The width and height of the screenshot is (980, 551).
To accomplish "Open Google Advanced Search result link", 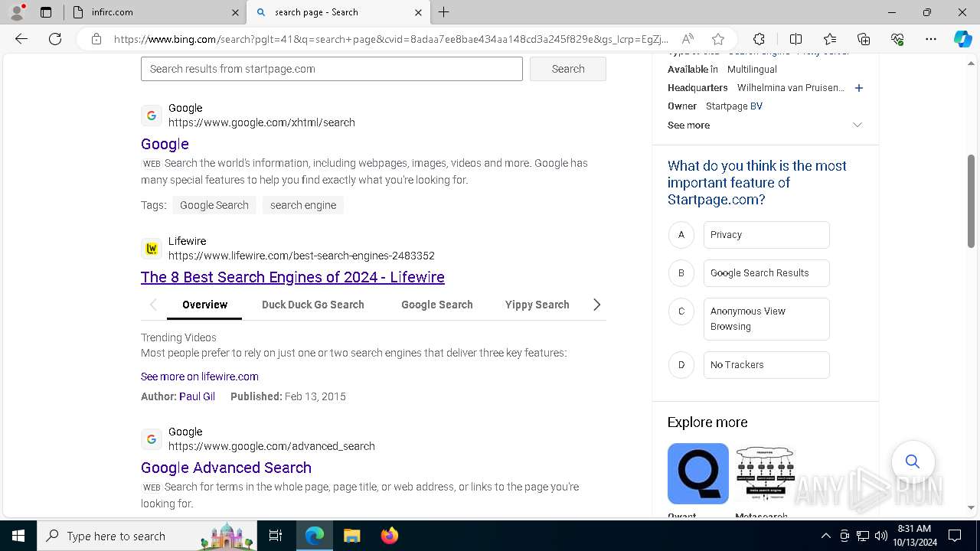I will point(226,468).
